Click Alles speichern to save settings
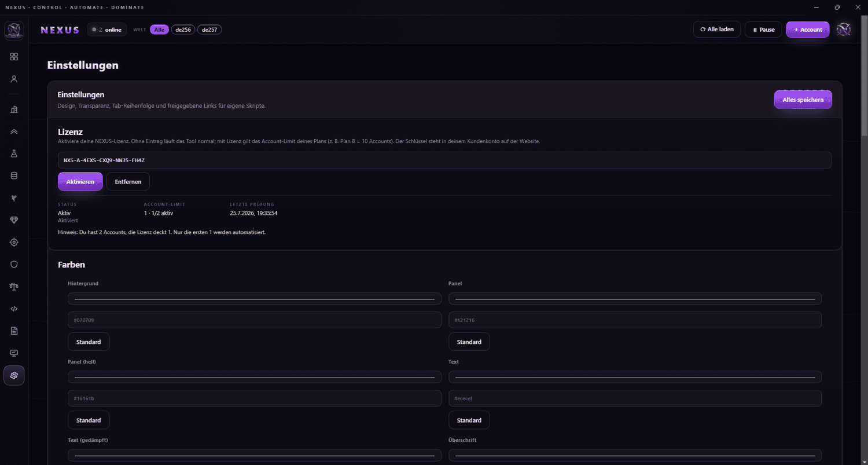Screen dimensions: 868x465 (x=803, y=100)
